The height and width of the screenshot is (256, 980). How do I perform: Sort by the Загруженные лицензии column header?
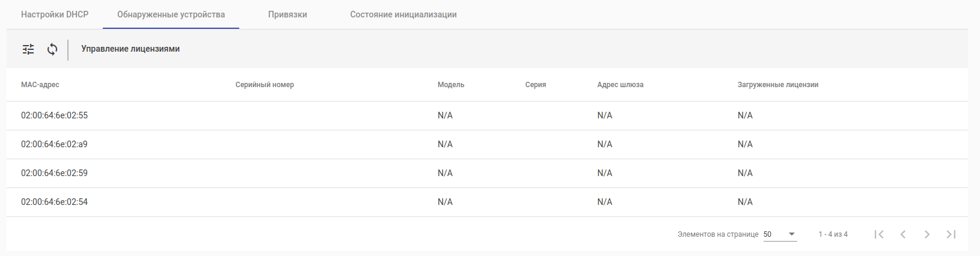pos(777,85)
